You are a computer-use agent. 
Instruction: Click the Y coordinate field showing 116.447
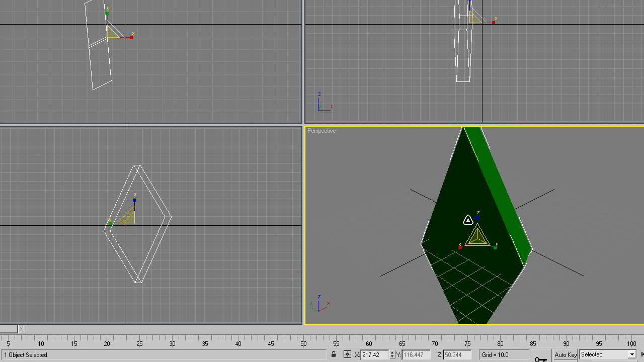[416, 355]
